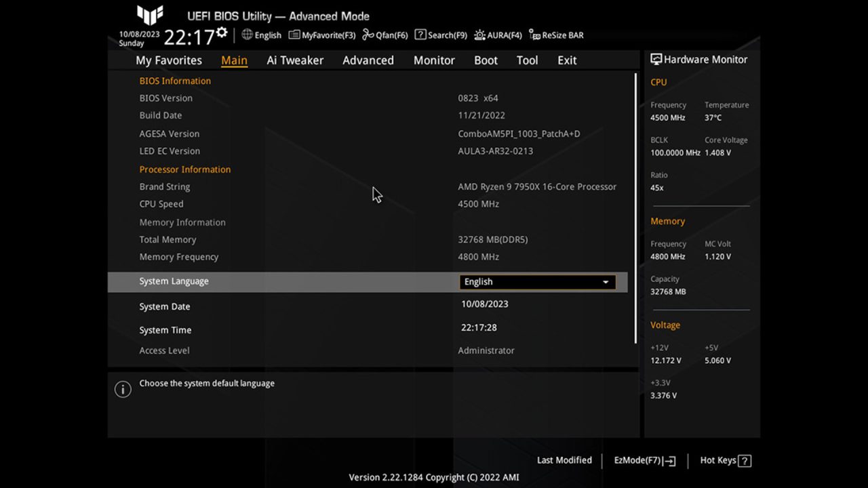This screenshot has height=488, width=868.
Task: Click the help text about system default language
Action: (207, 384)
